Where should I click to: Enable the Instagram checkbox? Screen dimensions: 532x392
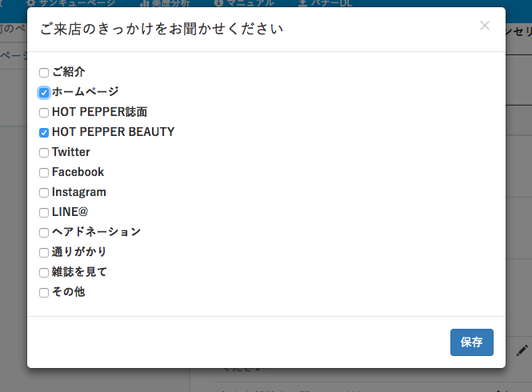pyautogui.click(x=44, y=193)
